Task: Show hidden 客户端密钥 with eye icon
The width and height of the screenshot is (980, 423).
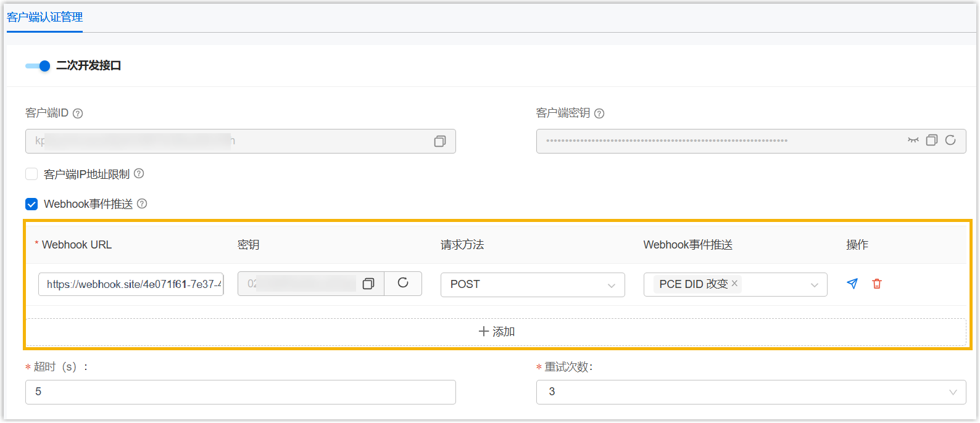Action: click(x=913, y=141)
